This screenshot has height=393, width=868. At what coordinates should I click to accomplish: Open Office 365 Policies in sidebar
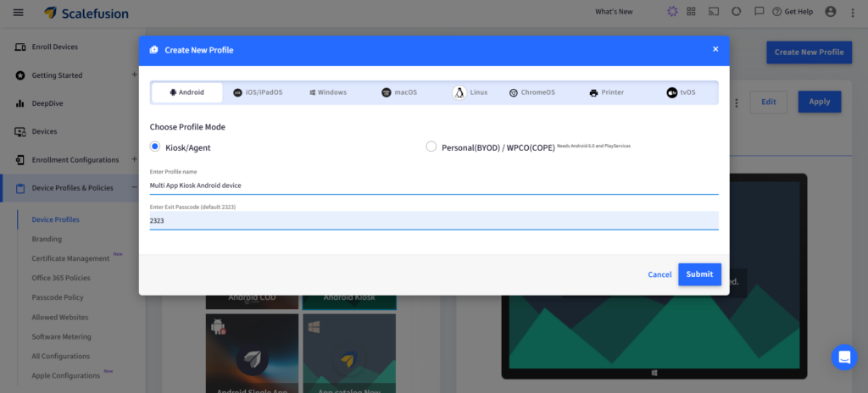tap(61, 278)
